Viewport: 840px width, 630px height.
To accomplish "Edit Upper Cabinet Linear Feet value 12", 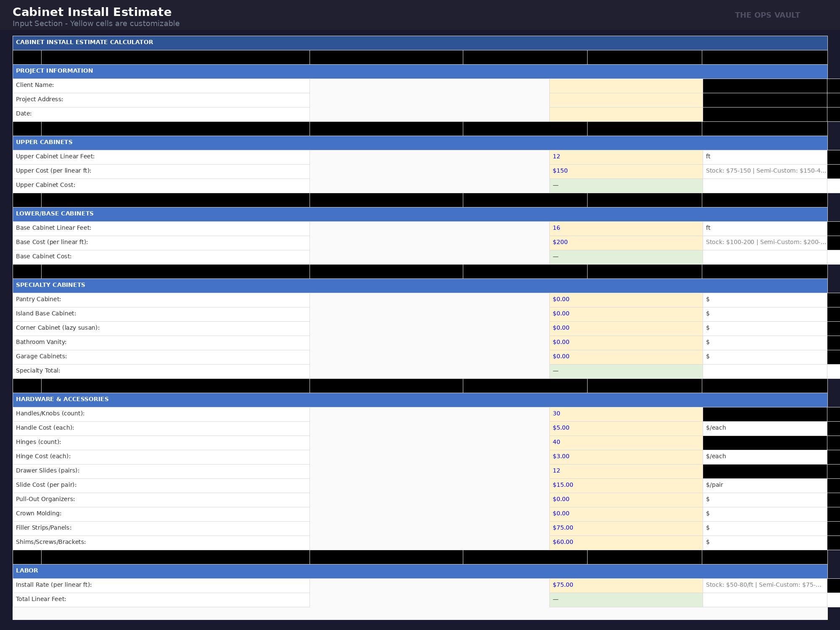I will pos(626,157).
